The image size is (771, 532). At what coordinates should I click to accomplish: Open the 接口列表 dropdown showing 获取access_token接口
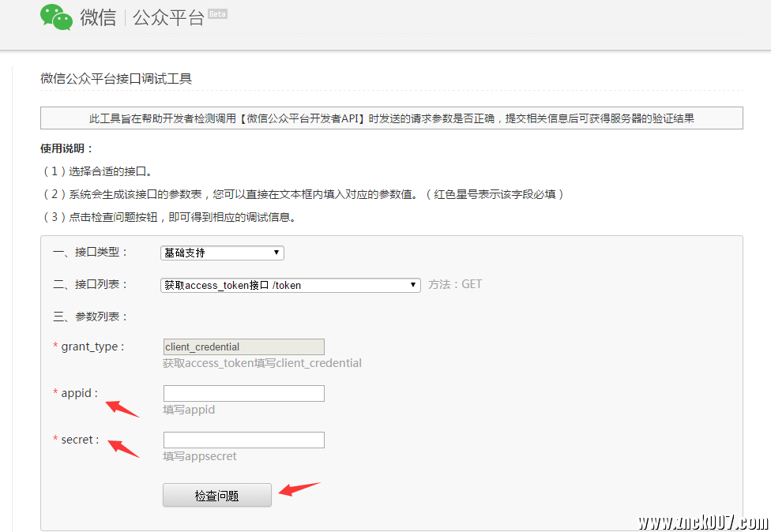click(x=291, y=285)
